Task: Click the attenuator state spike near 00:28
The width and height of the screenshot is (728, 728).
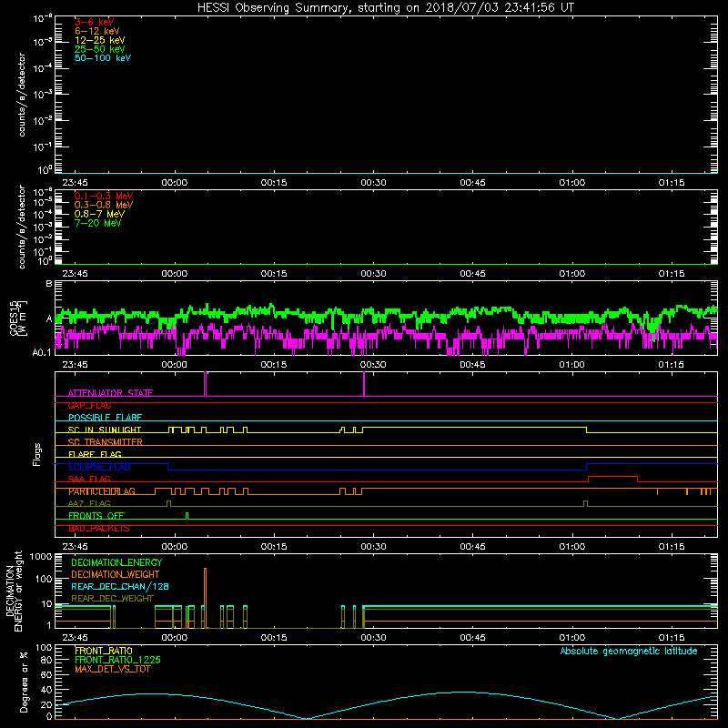Action: pos(364,384)
